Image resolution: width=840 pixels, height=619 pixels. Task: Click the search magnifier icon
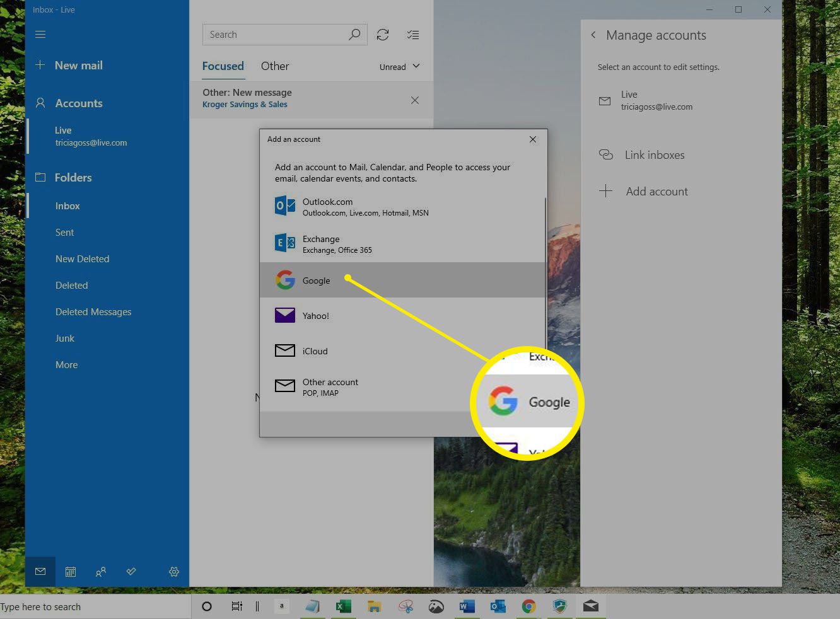pos(354,35)
